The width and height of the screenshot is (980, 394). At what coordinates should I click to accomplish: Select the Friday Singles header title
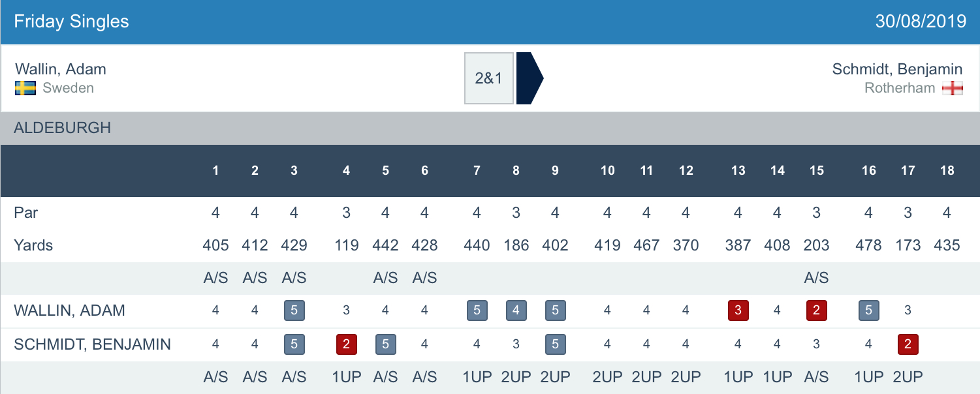pos(72,22)
